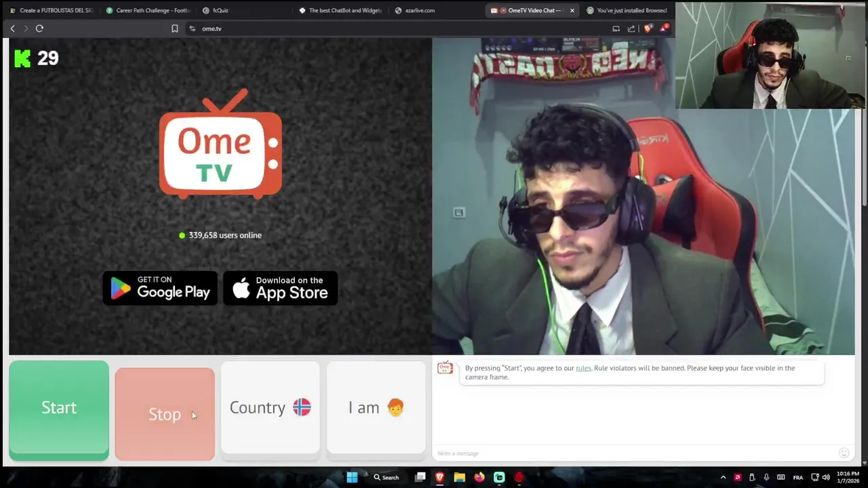Open the emoji picker in chat box

pyautogui.click(x=844, y=453)
